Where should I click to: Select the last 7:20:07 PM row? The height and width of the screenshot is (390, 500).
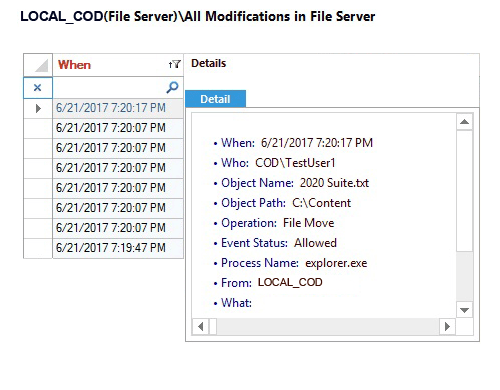[x=118, y=228]
